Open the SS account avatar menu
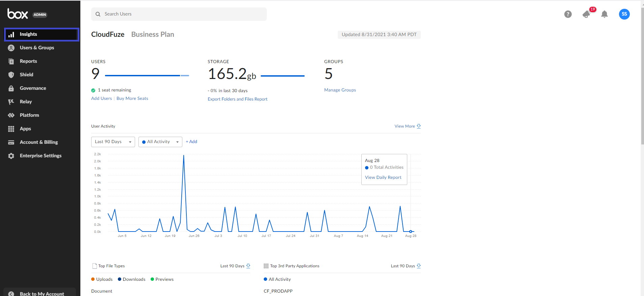 point(624,14)
